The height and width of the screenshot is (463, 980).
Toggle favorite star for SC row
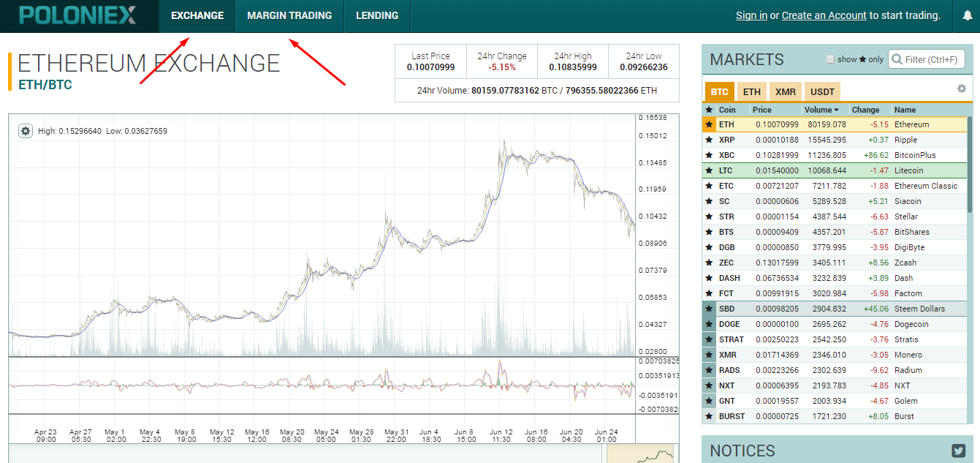coord(709,201)
